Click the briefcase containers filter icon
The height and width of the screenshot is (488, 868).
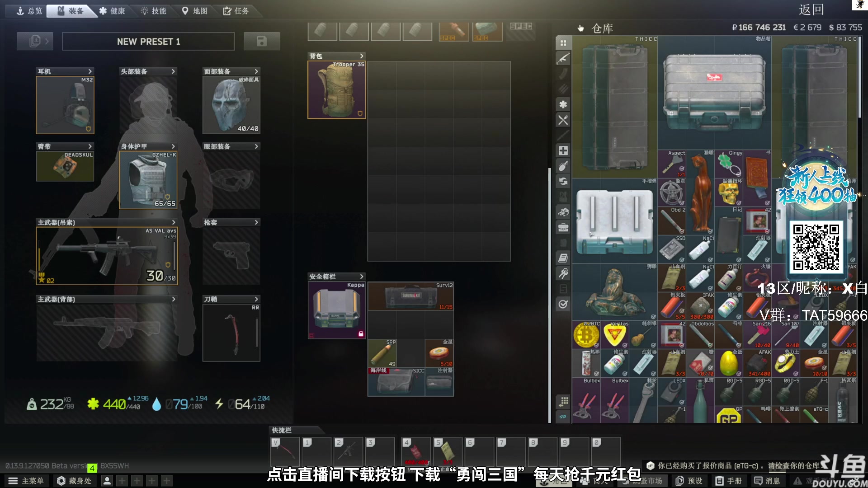(563, 227)
